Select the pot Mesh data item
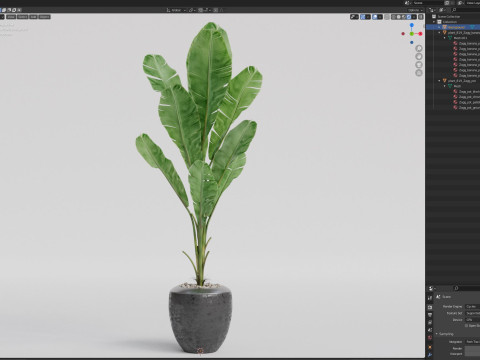This screenshot has height=360, width=480. coord(457,86)
